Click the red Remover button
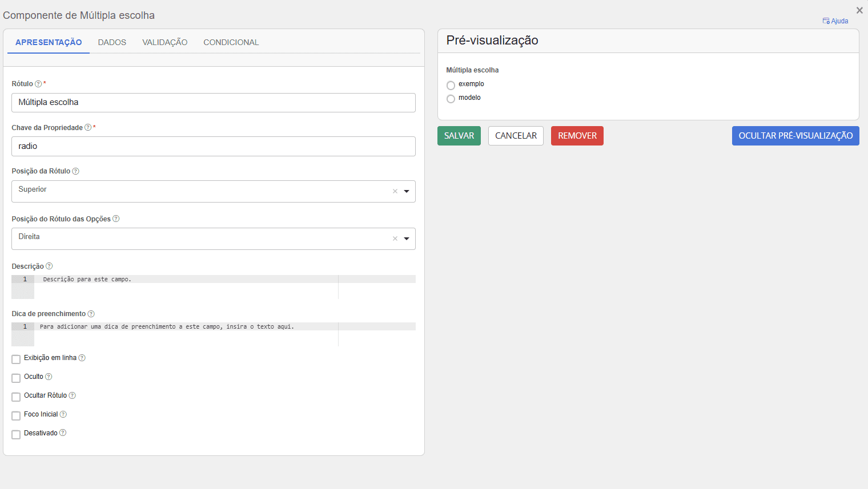Image resolution: width=868 pixels, height=489 pixels. (x=577, y=136)
